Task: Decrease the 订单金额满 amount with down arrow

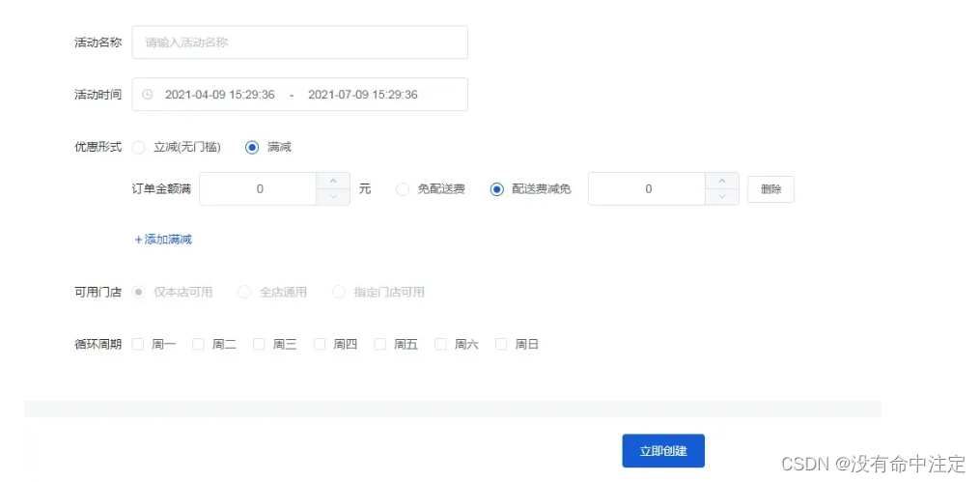Action: pyautogui.click(x=333, y=197)
